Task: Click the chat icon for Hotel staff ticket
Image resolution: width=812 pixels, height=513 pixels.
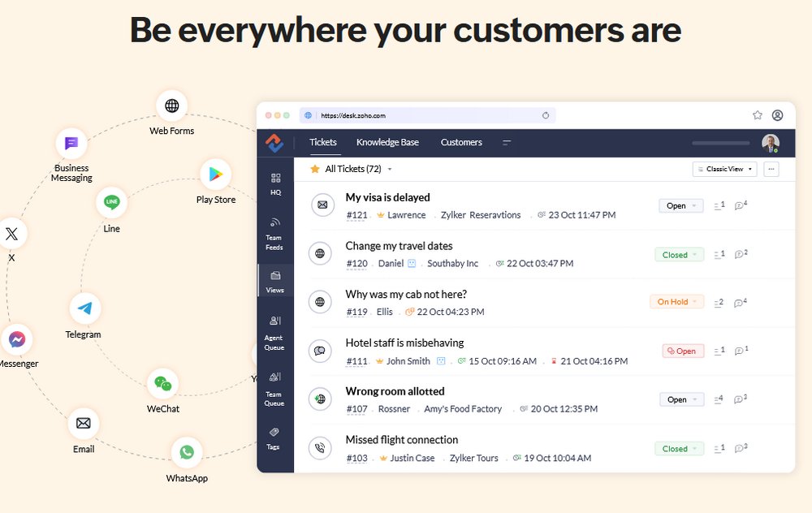Action: click(x=320, y=351)
